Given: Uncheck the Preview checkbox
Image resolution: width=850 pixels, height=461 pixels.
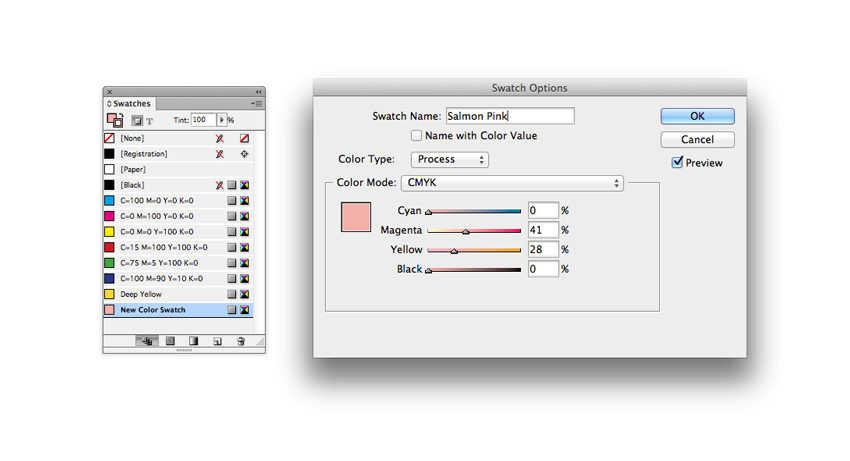Looking at the screenshot, I should coord(677,162).
